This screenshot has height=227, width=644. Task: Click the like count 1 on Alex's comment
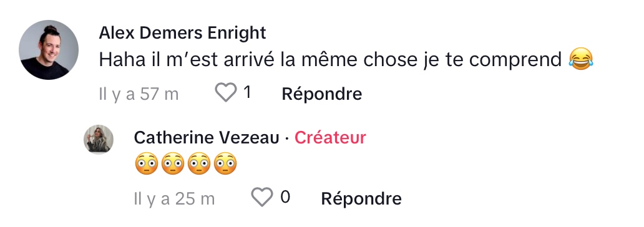247,92
